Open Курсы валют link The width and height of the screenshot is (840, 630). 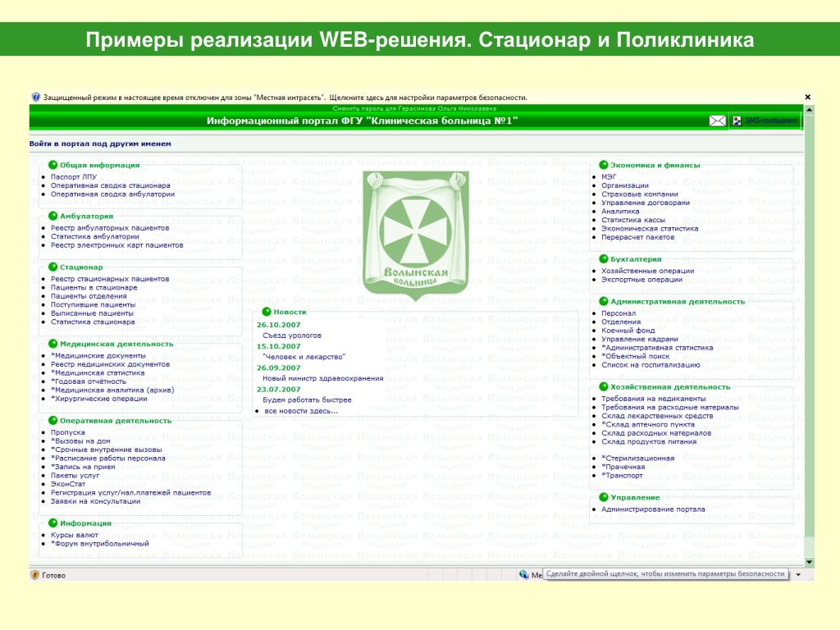[75, 535]
